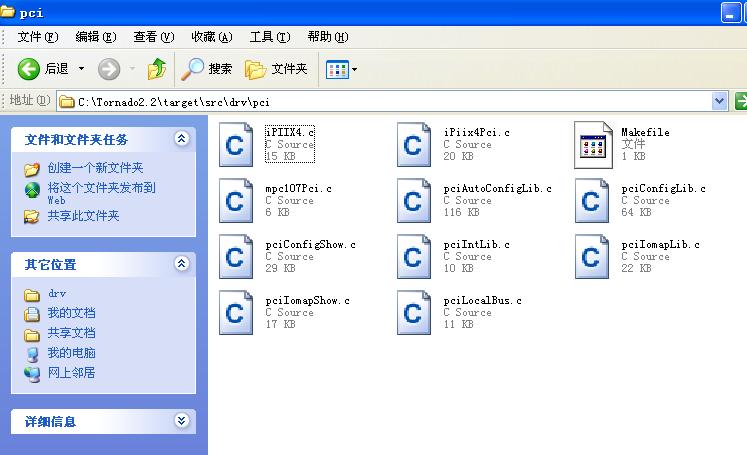Viewport: 747px width, 455px height.
Task: Open the 查看(V) menu
Action: (154, 37)
